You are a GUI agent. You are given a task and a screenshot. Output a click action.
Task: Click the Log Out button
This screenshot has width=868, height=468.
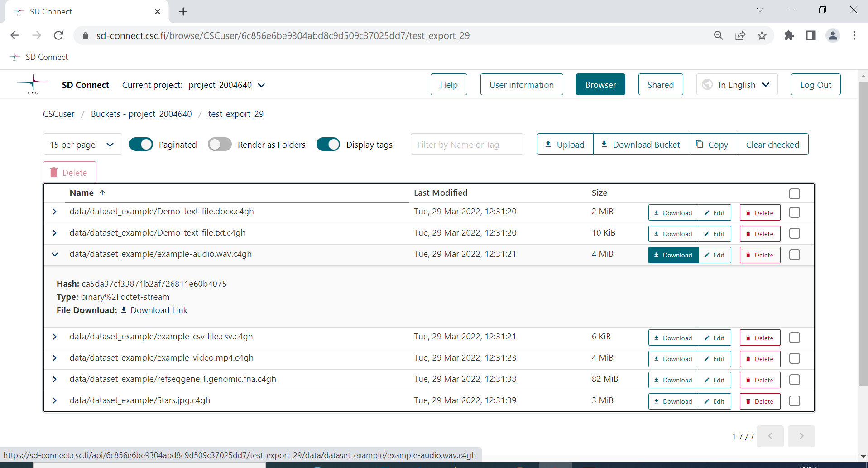815,85
